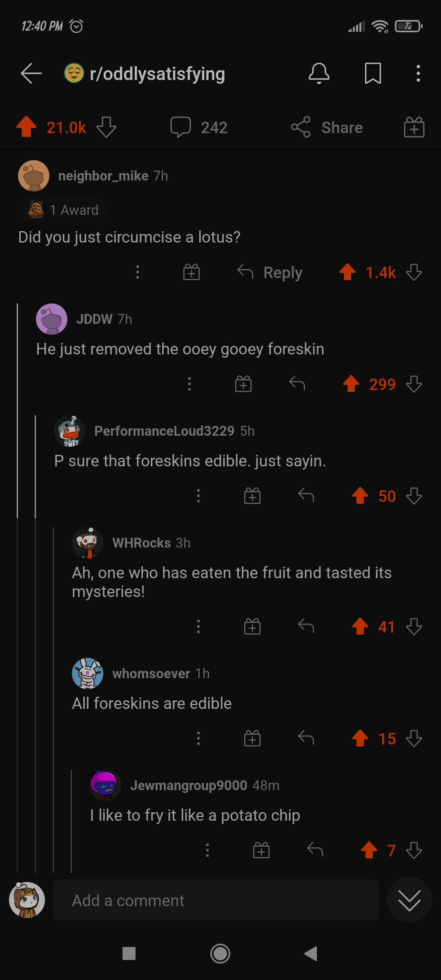
Task: Tap Reply on neighbor_mike's comment
Action: coord(269,272)
